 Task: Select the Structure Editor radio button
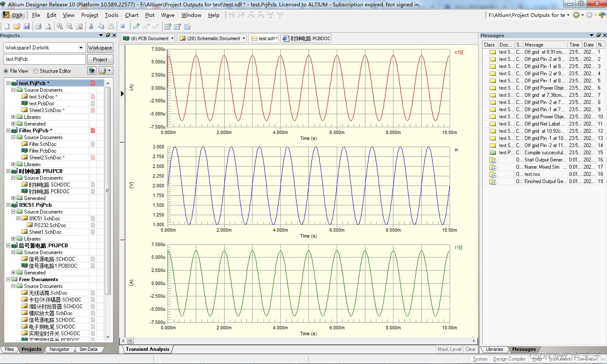click(x=36, y=71)
